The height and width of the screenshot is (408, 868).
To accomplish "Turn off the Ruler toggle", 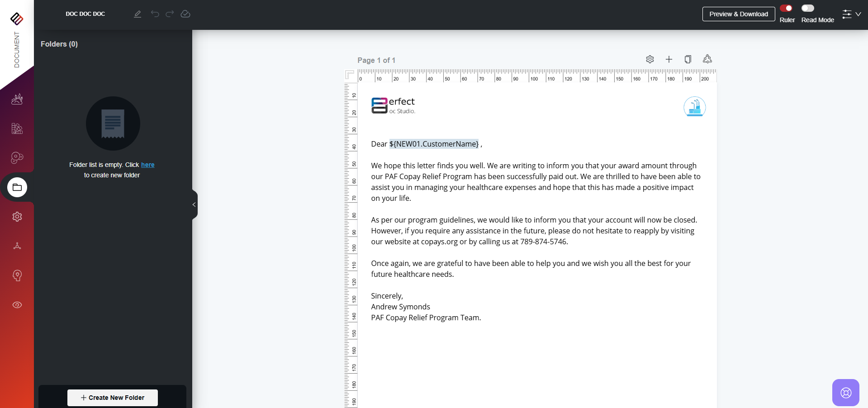I will [x=786, y=8].
